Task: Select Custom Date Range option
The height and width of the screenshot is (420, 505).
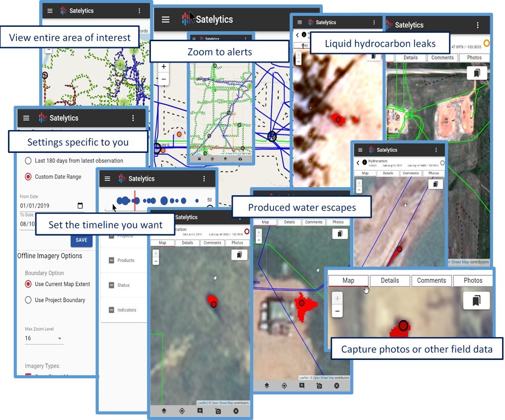Action: click(28, 177)
